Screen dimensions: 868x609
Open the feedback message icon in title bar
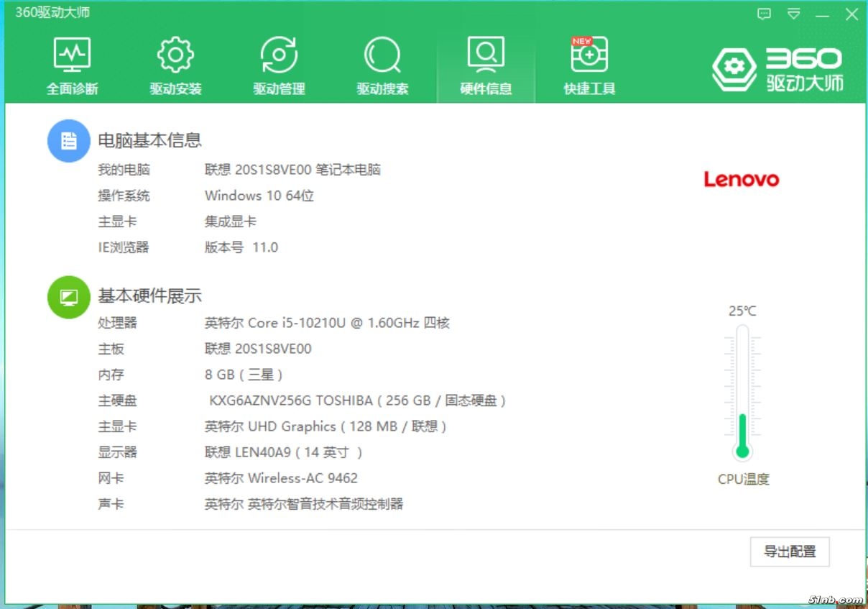(765, 14)
